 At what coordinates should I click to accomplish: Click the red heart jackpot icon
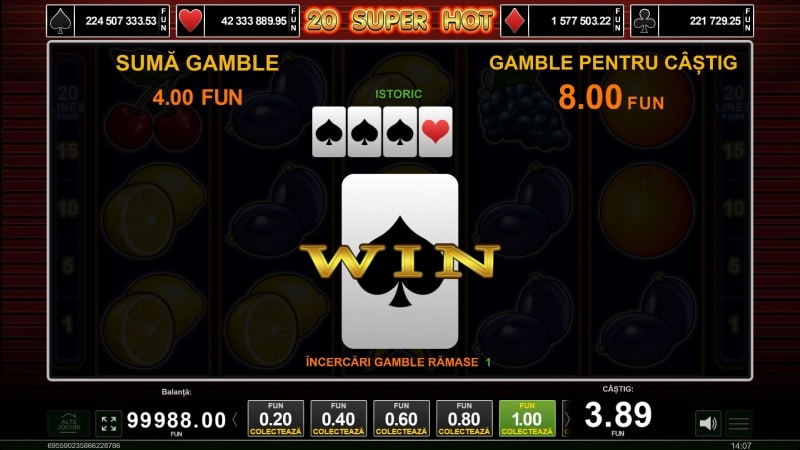(190, 21)
